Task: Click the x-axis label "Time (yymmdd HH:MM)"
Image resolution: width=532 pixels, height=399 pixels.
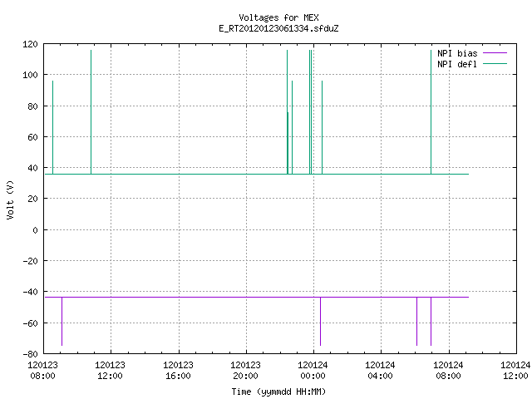Action: (x=278, y=392)
